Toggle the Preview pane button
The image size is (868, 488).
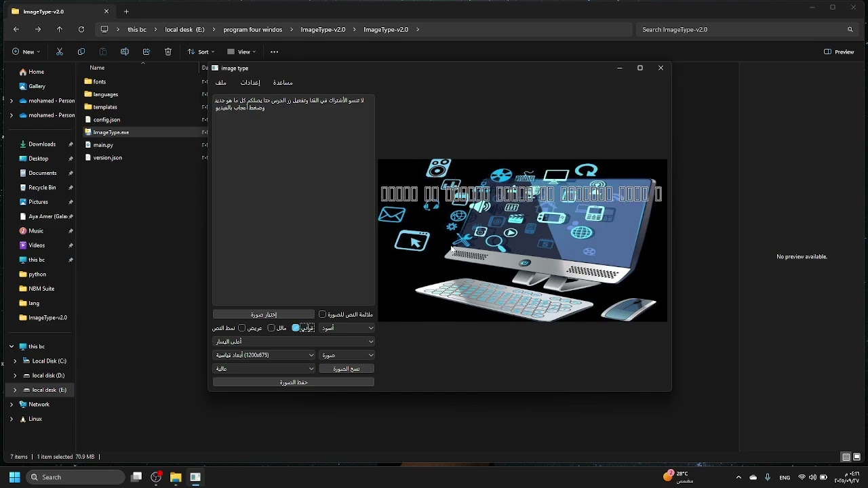pos(839,52)
